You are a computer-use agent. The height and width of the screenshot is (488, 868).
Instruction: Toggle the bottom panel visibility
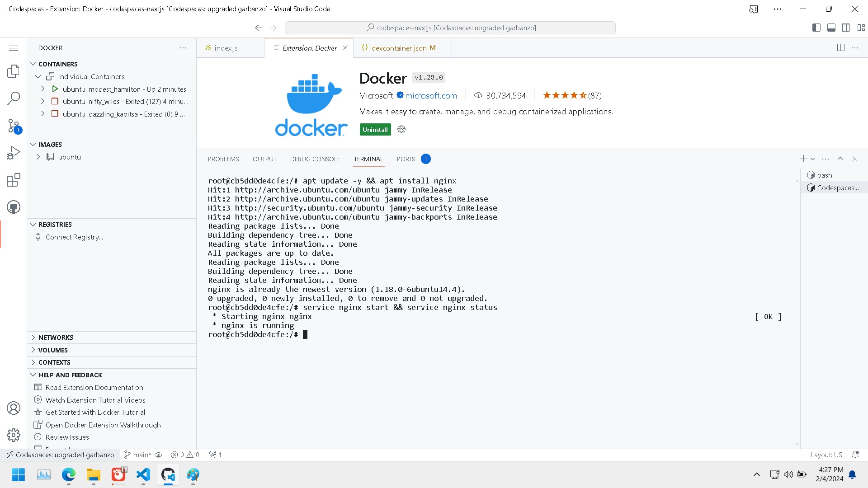click(831, 28)
